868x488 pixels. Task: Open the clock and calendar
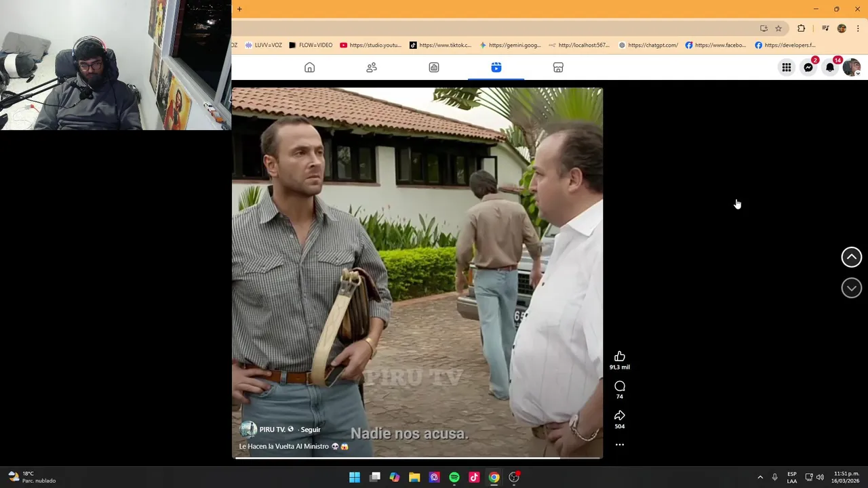click(846, 477)
